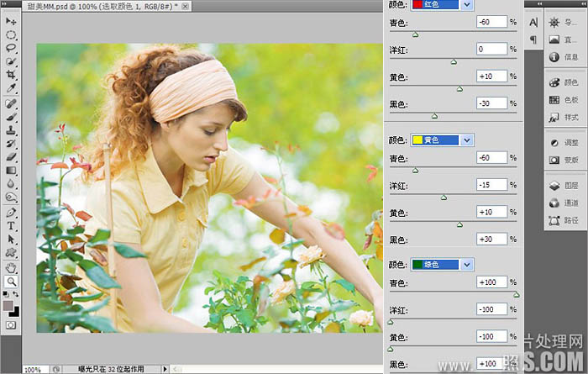
Task: Click the magenta slider handle in 黄色 section
Action: [444, 198]
